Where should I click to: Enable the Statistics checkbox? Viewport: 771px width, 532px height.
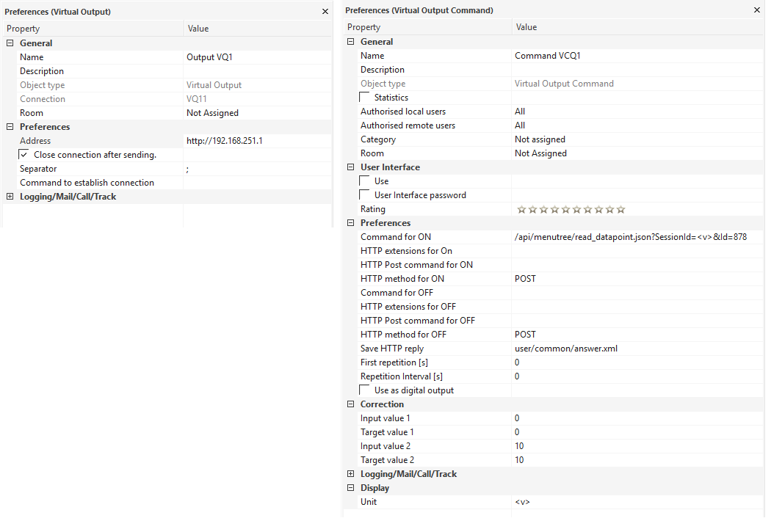coord(365,98)
